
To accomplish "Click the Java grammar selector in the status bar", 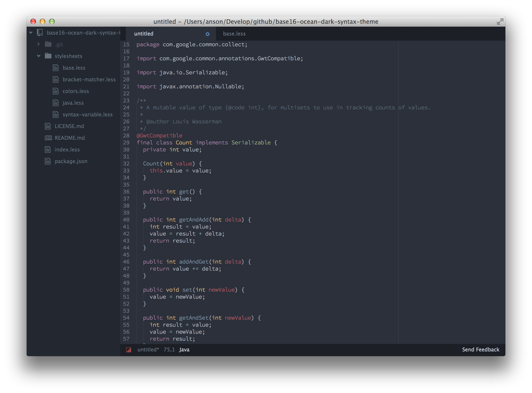I will (184, 350).
